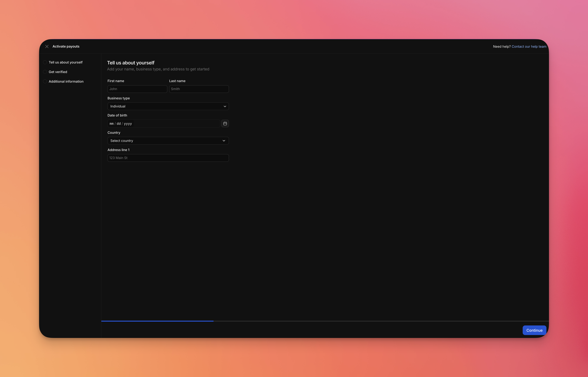
Task: Switch to the Get verified step
Action: (58, 72)
